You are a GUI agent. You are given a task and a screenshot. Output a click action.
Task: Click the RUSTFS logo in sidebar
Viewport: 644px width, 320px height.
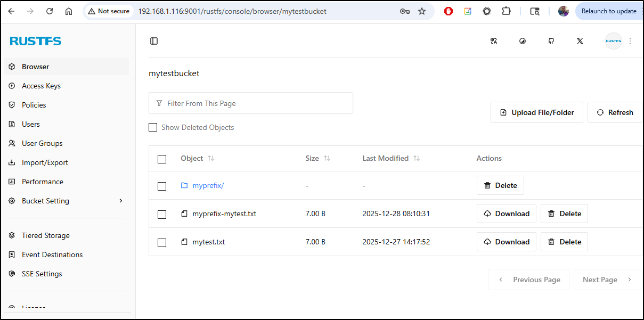tap(36, 41)
